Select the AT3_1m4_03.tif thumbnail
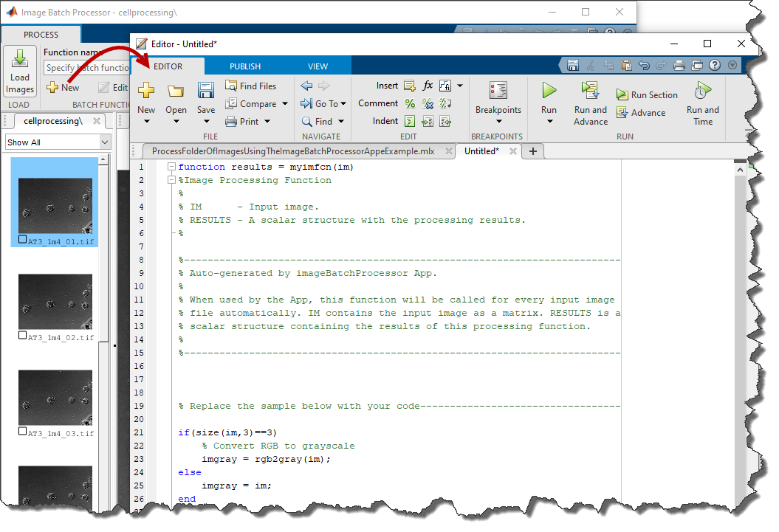779x532 pixels. coord(55,397)
